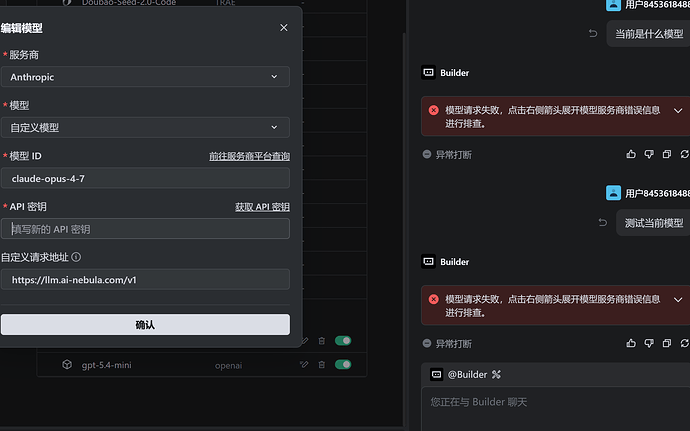Screen dimensions: 690x431
Task: Click the red error icon in the second failure banner
Action: pos(433,299)
